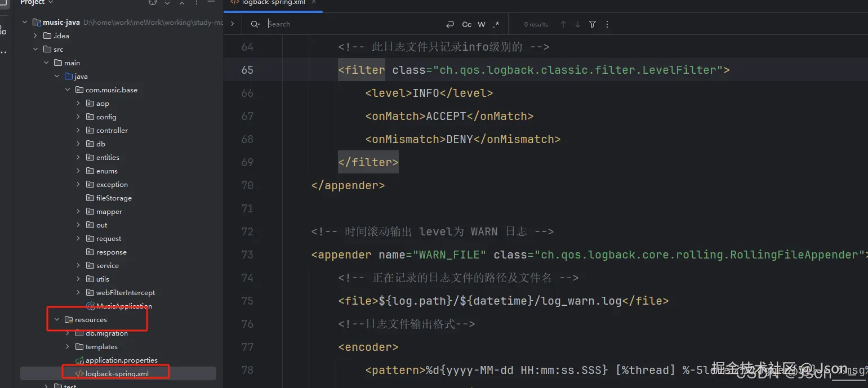Toggle Regex (.*) search option
The image size is (868, 388).
[496, 24]
